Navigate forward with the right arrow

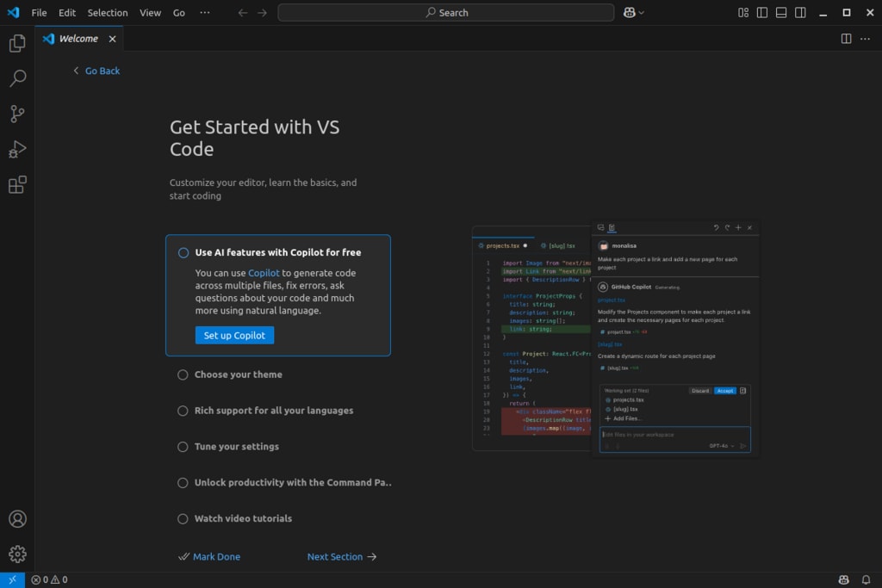click(262, 12)
